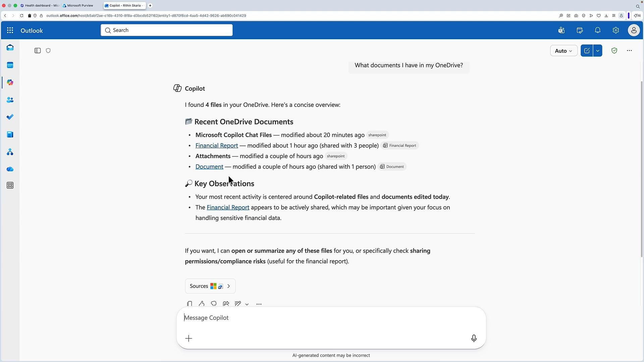Open the Mail app in sidebar
The height and width of the screenshot is (362, 644).
click(x=10, y=48)
